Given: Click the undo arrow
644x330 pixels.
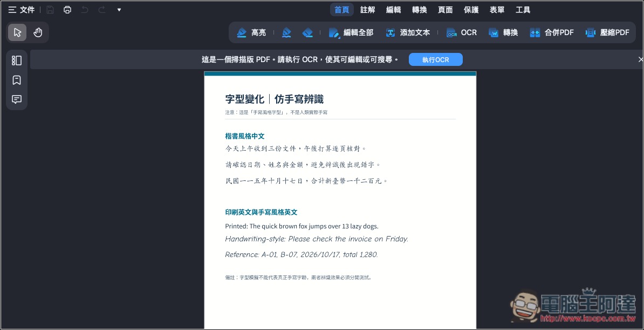Looking at the screenshot, I should pyautogui.click(x=85, y=10).
